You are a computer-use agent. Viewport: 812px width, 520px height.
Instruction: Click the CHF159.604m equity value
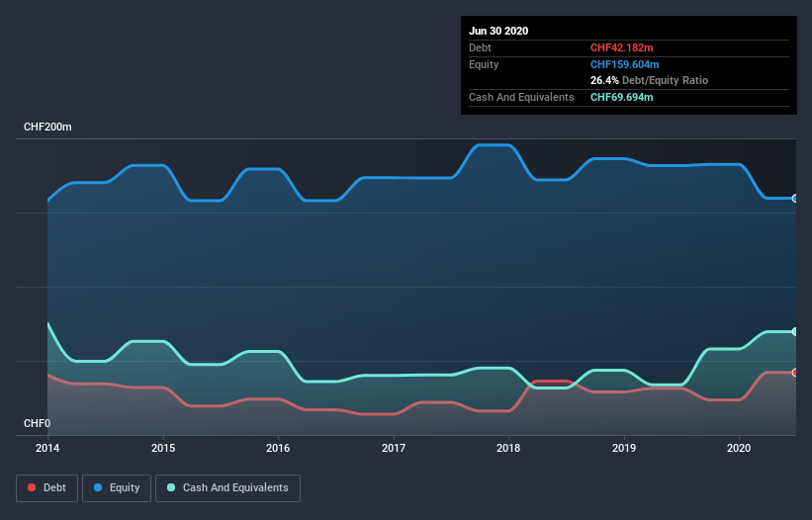(625, 64)
